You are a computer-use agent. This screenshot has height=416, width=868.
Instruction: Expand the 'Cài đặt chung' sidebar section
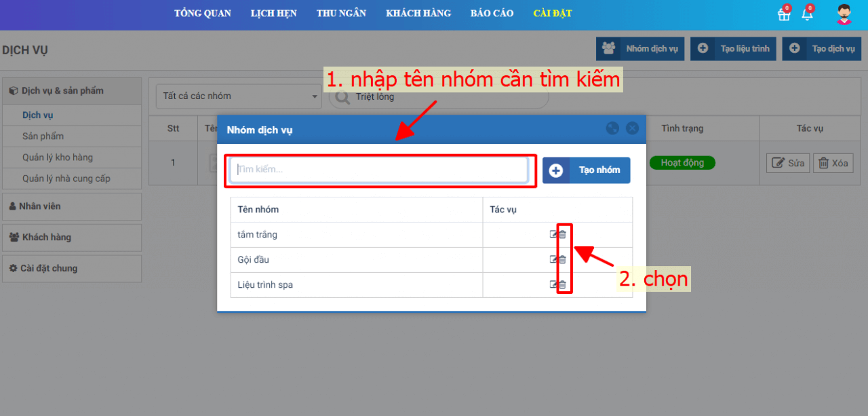pyautogui.click(x=72, y=269)
